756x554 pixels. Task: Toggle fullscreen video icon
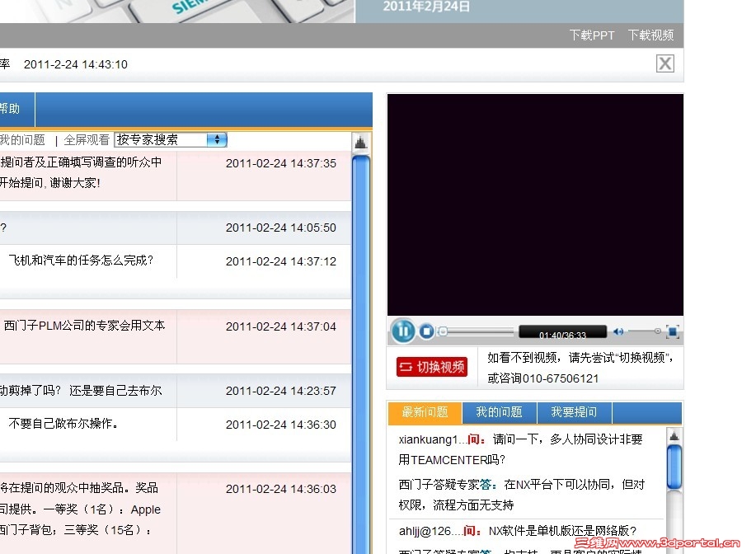click(x=673, y=331)
